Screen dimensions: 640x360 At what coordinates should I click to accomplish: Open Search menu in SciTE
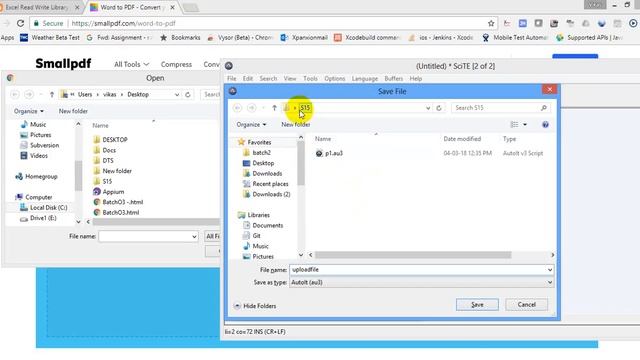[268, 78]
